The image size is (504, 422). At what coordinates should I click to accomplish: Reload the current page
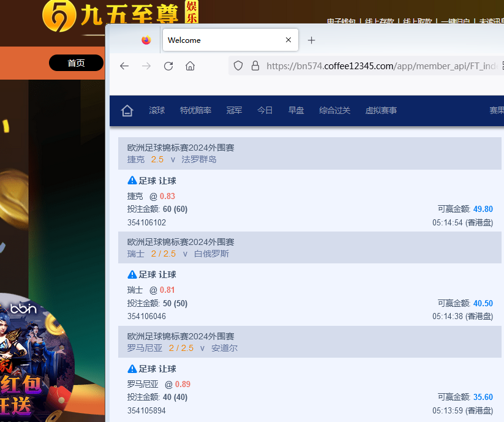[x=168, y=66]
